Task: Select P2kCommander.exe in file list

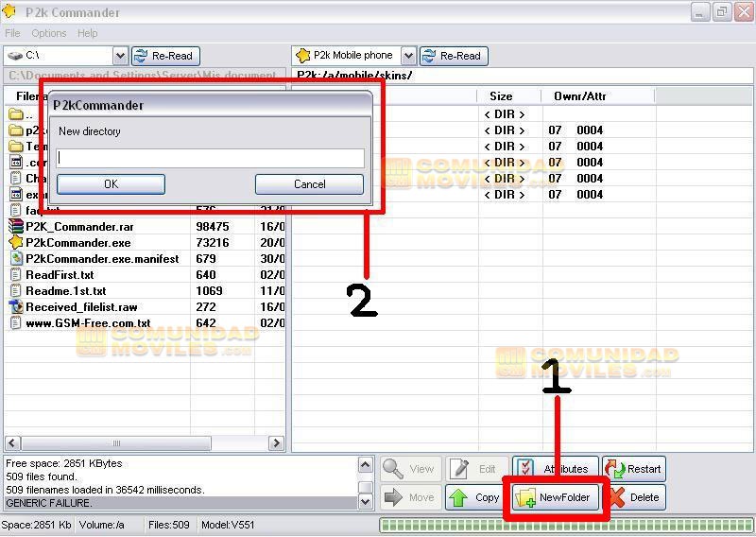Action: (x=77, y=243)
